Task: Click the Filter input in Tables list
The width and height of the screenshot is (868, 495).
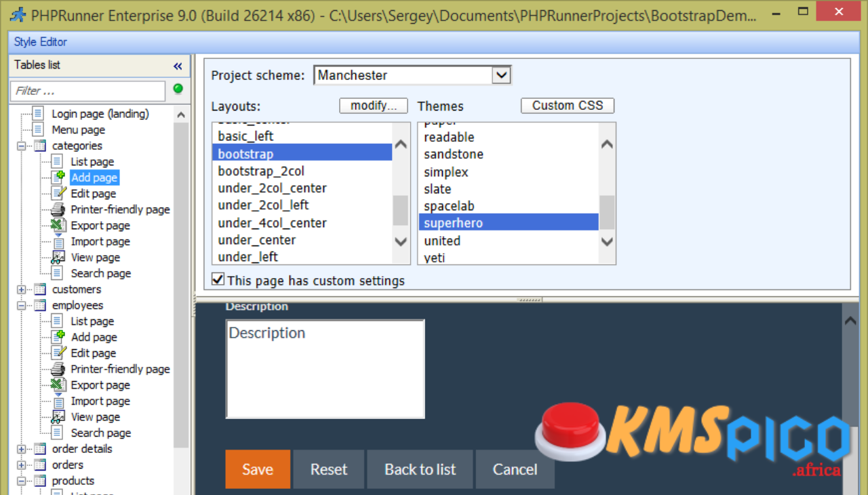Action: pos(87,91)
